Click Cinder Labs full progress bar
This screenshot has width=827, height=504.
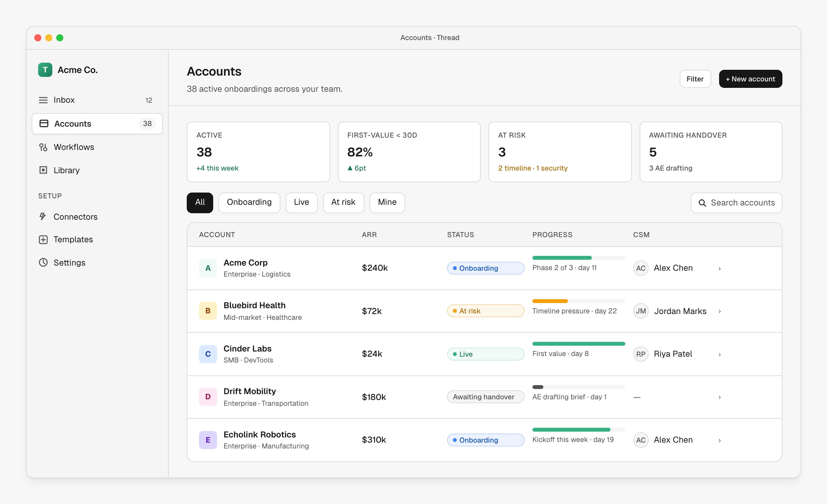[579, 344]
